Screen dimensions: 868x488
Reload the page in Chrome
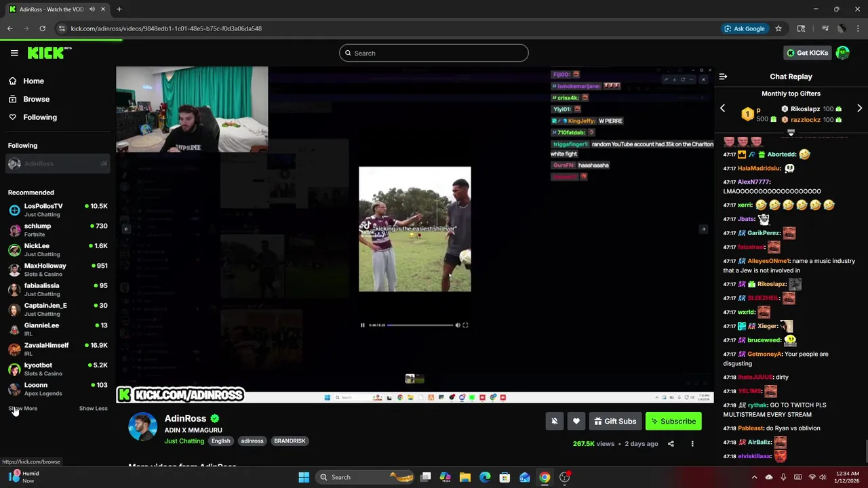coord(42,28)
